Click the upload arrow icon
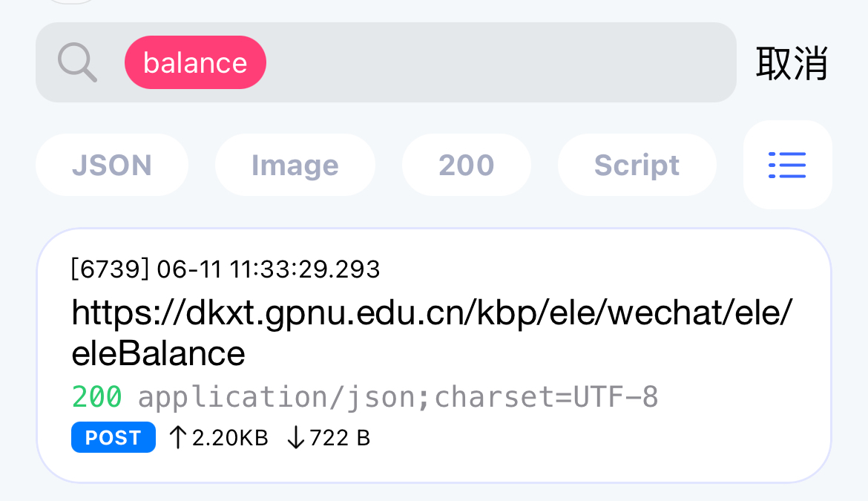The height and width of the screenshot is (501, 868). point(177,438)
